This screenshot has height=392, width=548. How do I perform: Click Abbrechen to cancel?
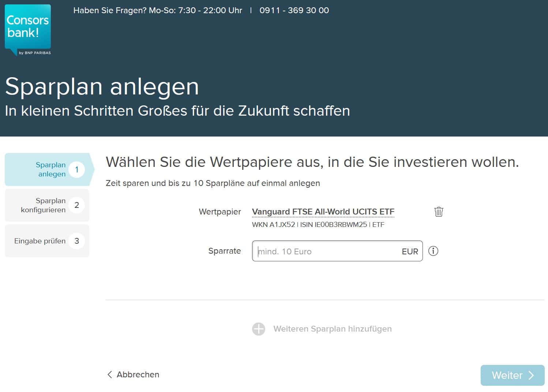pyautogui.click(x=133, y=374)
